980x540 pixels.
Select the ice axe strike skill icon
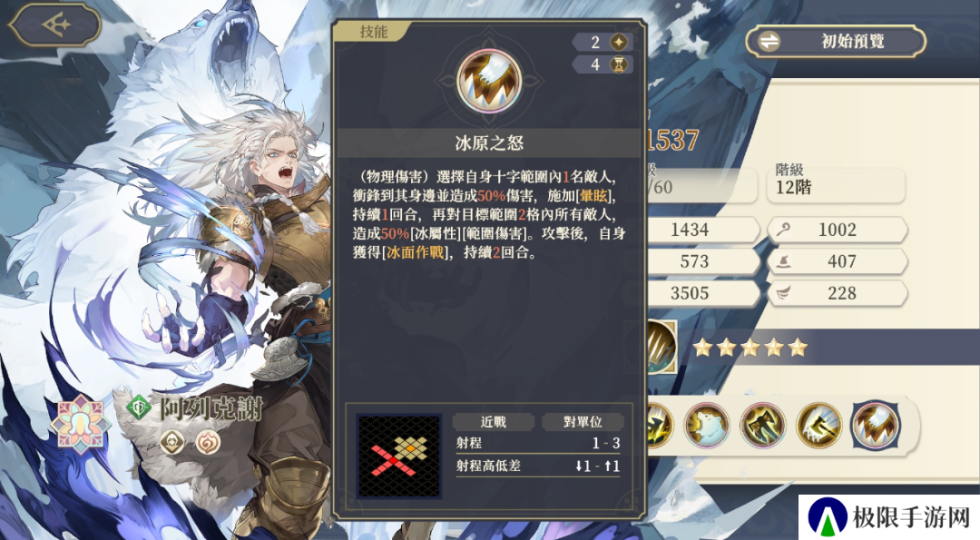tap(818, 425)
